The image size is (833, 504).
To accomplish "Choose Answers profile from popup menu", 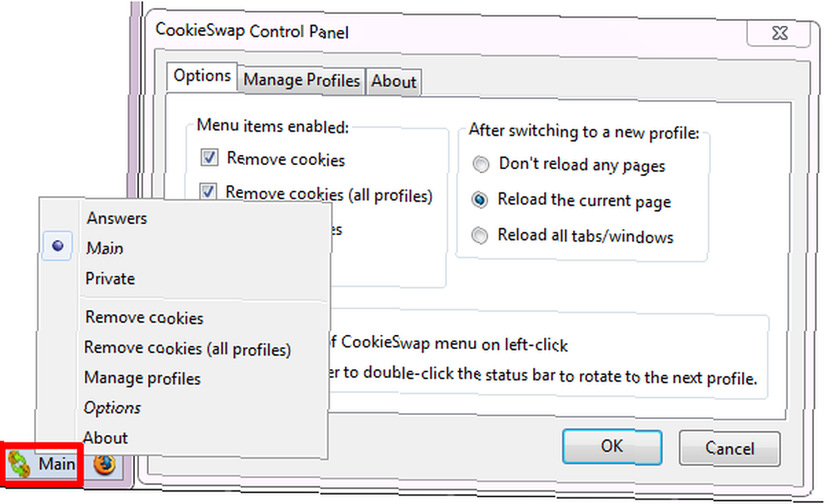I will pos(117,218).
